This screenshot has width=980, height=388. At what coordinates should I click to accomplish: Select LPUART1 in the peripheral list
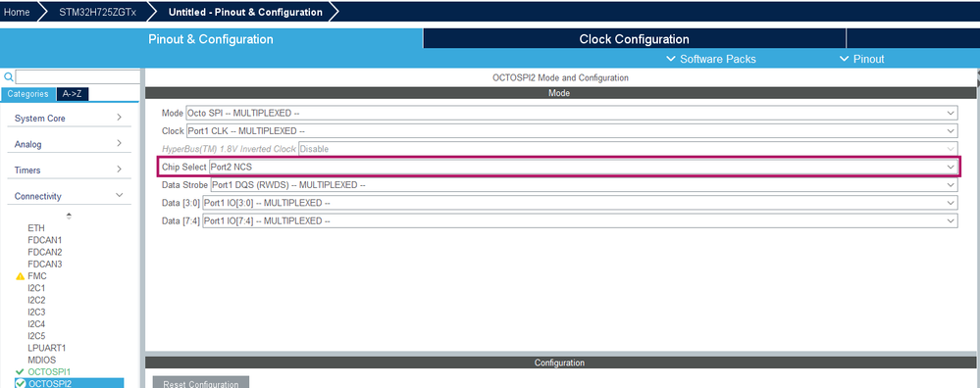(x=47, y=348)
